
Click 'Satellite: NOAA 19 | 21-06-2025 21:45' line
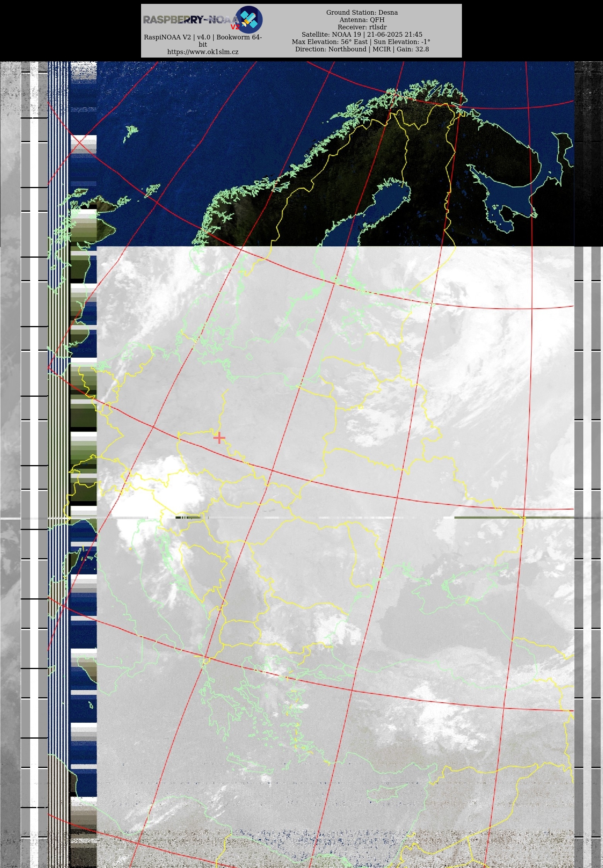tap(362, 34)
